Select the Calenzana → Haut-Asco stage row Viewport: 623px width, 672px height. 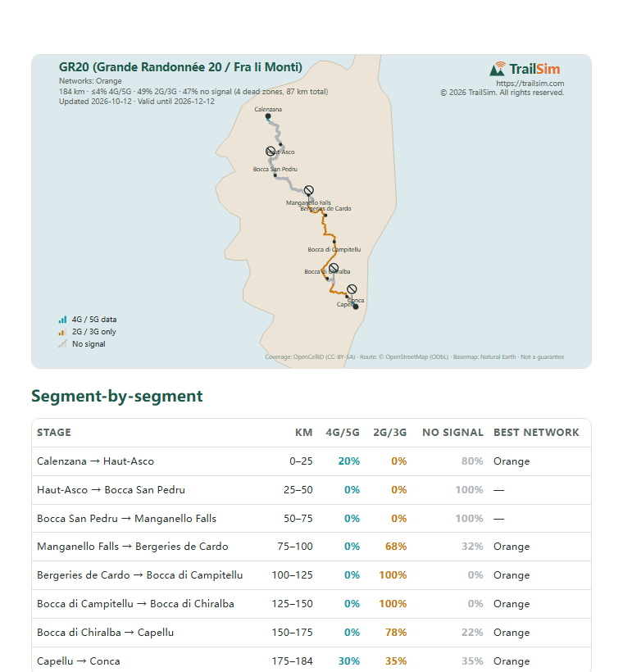tap(311, 461)
